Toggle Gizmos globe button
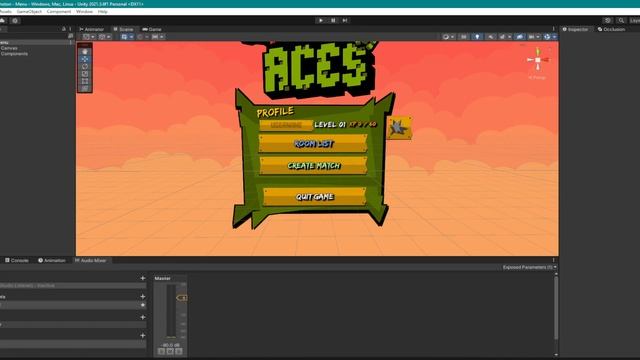The image size is (640, 360). [x=547, y=37]
